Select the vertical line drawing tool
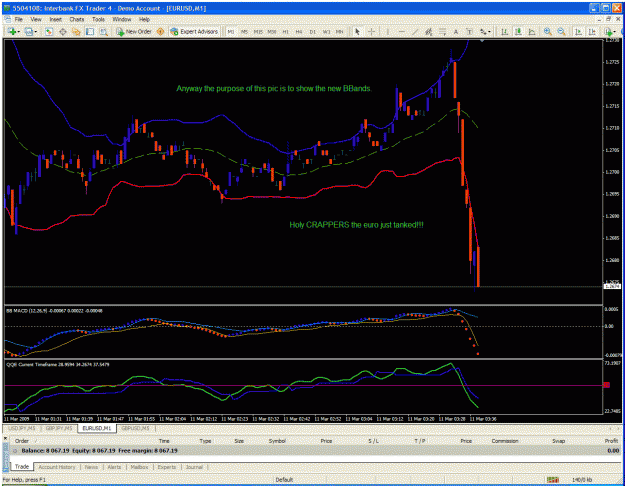This screenshot has width=625, height=486. click(x=387, y=31)
